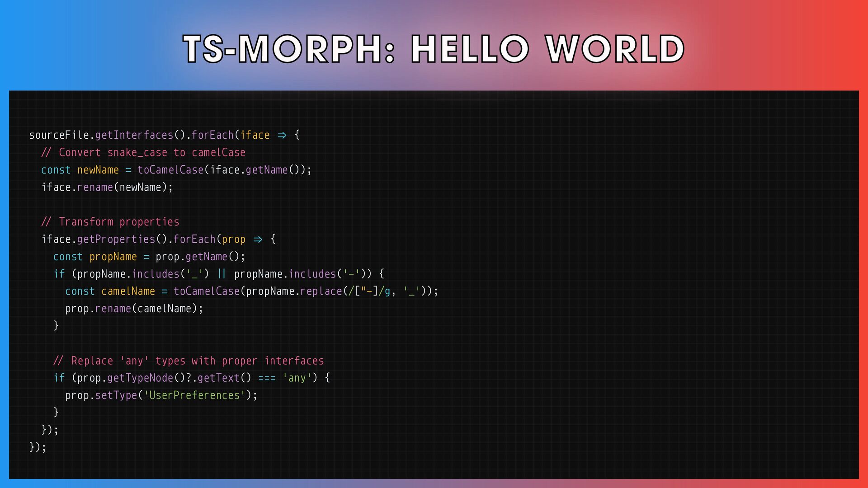Click the getInterfaces method call
This screenshot has height=488, width=868.
coord(134,135)
